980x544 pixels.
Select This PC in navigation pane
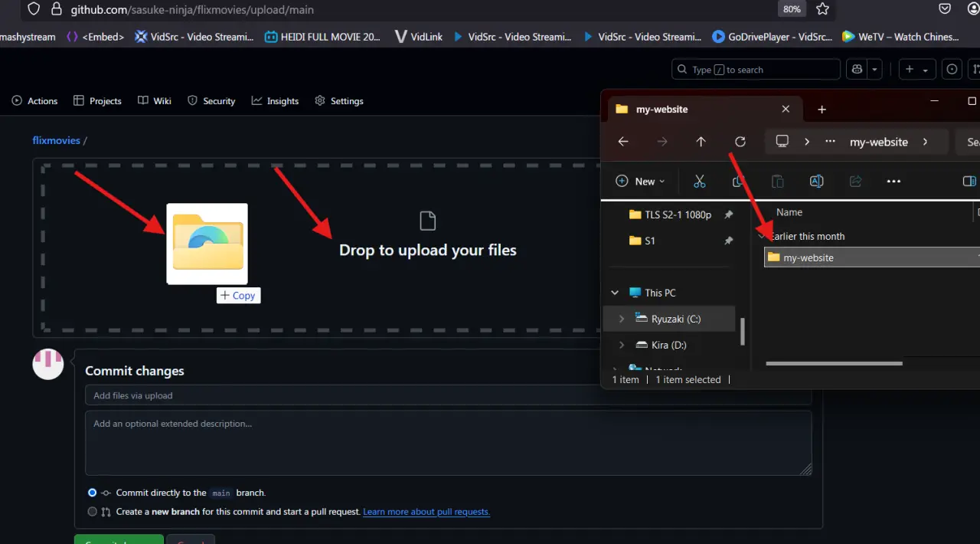[x=652, y=293]
